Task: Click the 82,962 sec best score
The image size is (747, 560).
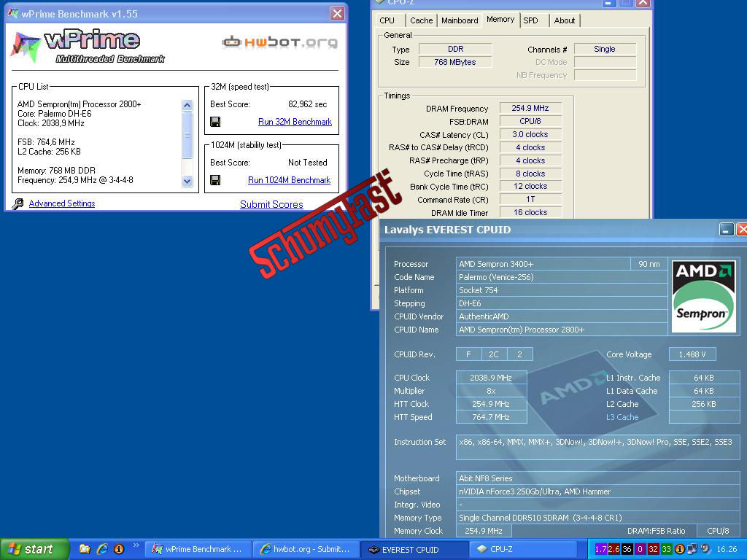Action: pos(308,104)
